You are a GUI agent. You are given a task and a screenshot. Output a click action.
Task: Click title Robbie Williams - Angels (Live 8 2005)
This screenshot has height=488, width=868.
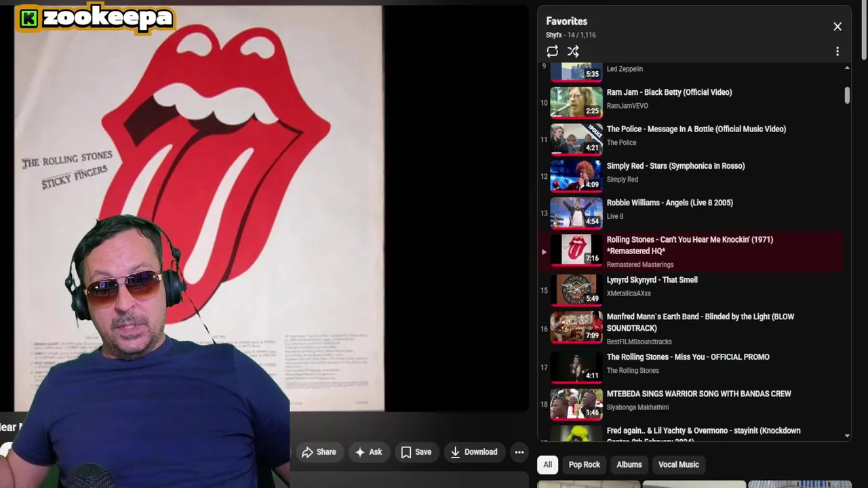[x=670, y=203]
